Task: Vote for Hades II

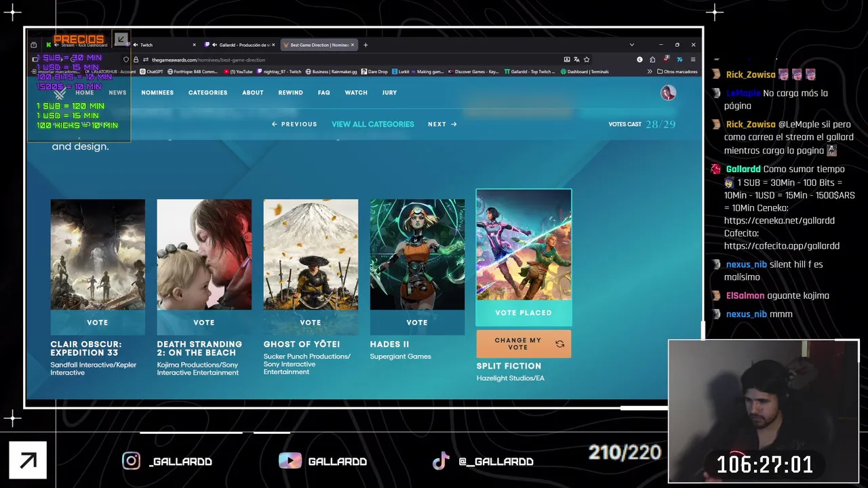Action: pyautogui.click(x=417, y=323)
